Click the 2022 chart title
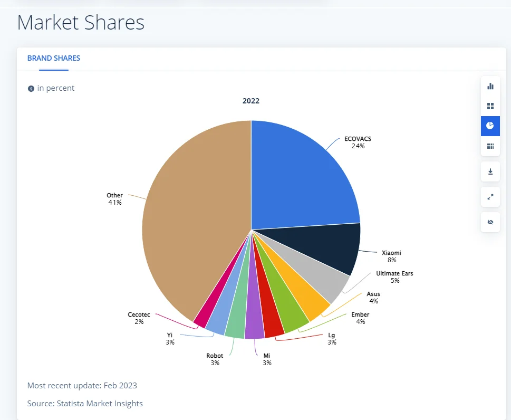This screenshot has height=420, width=511. pos(251,101)
